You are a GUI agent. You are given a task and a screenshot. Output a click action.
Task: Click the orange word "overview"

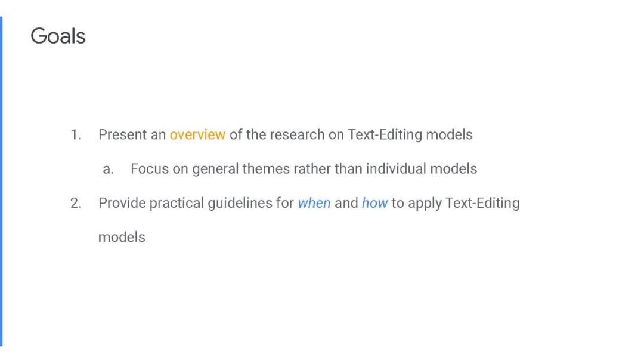[197, 135]
